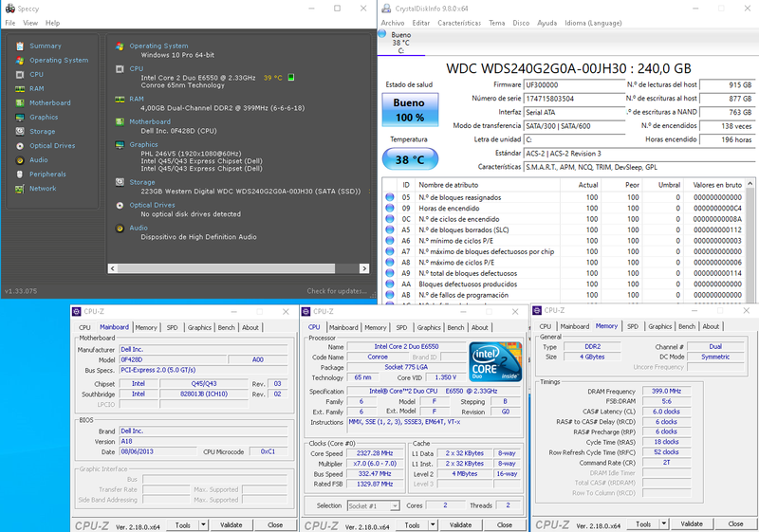759x532 pixels.
Task: Click up arrow of CrystalDiskInfo attribute scrollbar
Action: pos(750,184)
